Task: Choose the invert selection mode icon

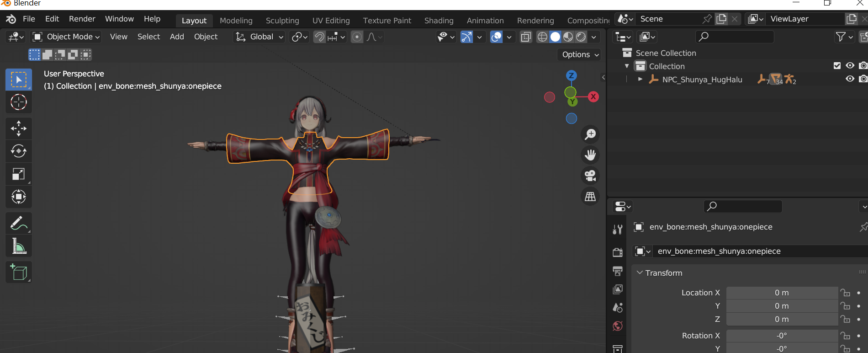Action: pos(73,55)
